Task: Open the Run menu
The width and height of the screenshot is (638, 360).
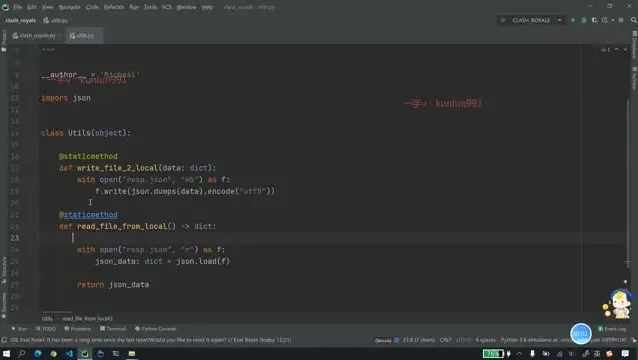Action: click(x=134, y=7)
